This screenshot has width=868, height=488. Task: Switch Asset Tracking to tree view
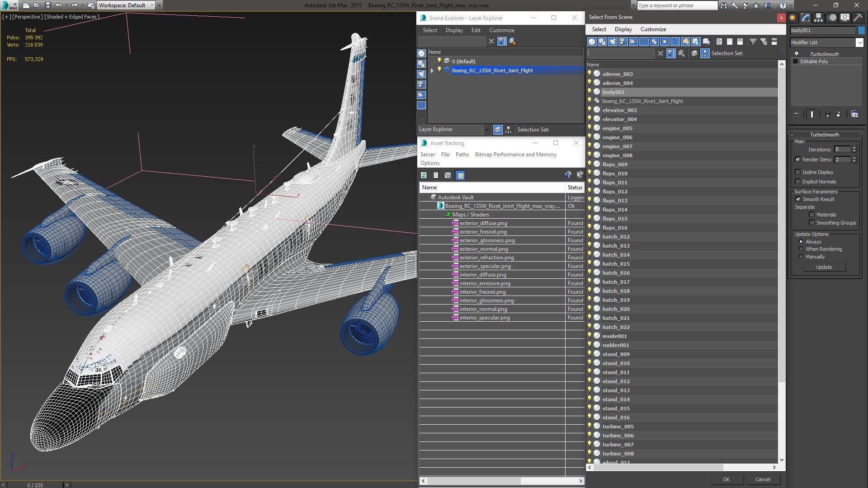(x=448, y=175)
